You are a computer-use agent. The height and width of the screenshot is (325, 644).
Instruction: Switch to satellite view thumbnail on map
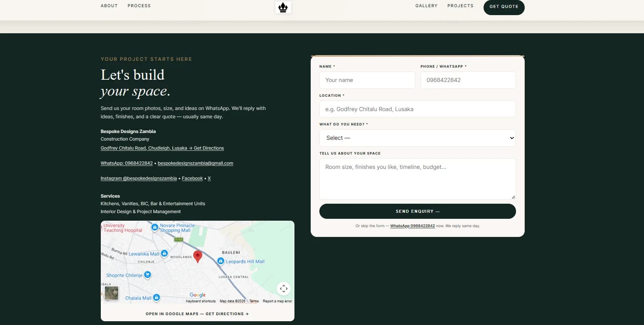pos(111,293)
